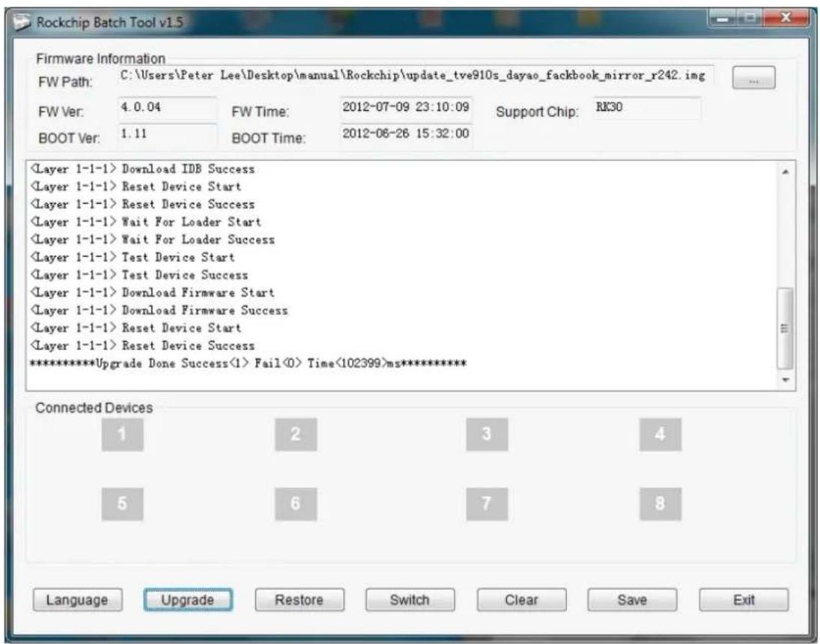Image resolution: width=820 pixels, height=644 pixels.
Task: Click the Switch button
Action: (410, 600)
